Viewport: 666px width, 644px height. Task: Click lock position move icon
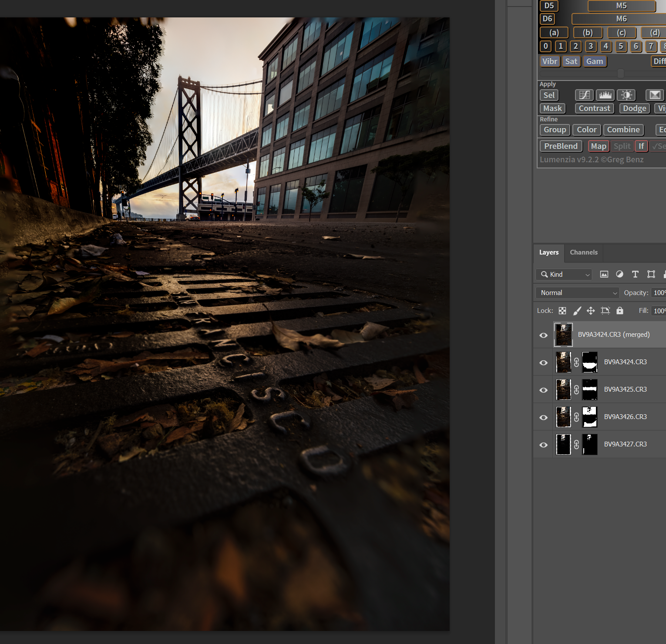(x=591, y=311)
